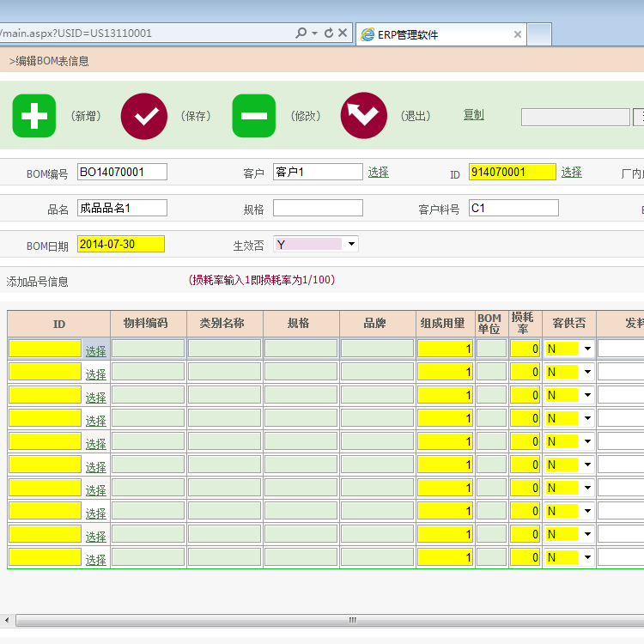Click the empty 规格 input field

(318, 208)
